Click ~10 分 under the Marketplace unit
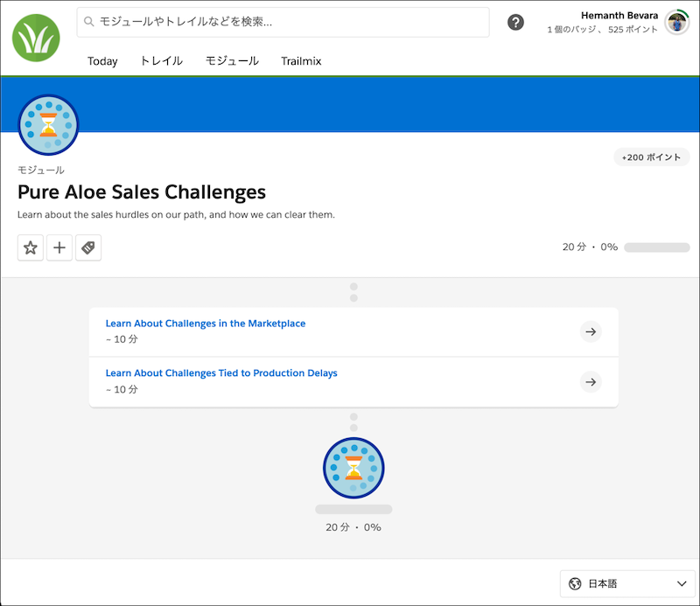Screen dimensions: 700x606 coord(122,339)
